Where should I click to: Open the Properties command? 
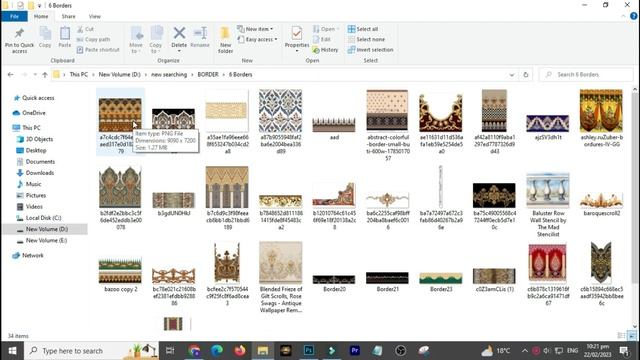[x=297, y=39]
